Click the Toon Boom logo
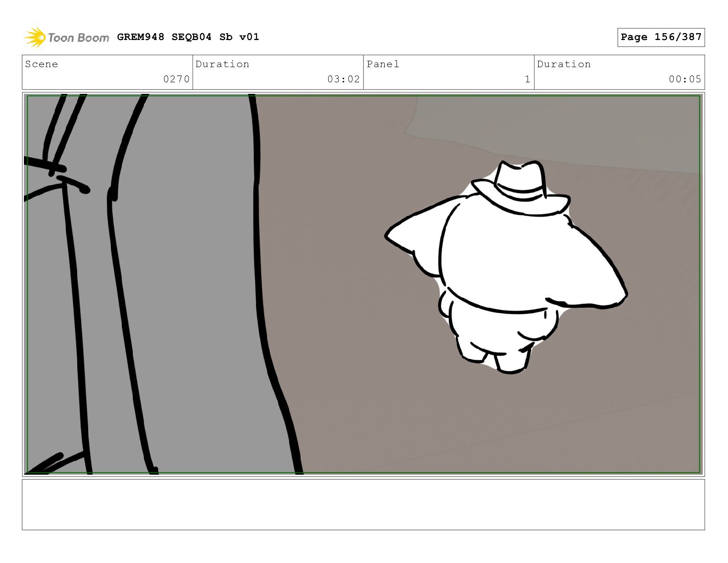728x563 pixels. coord(66,37)
